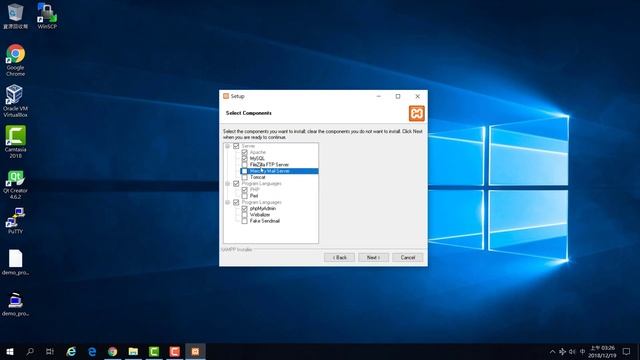Click the grayed PHP checkbox
The width and height of the screenshot is (640, 360).
[244, 190]
